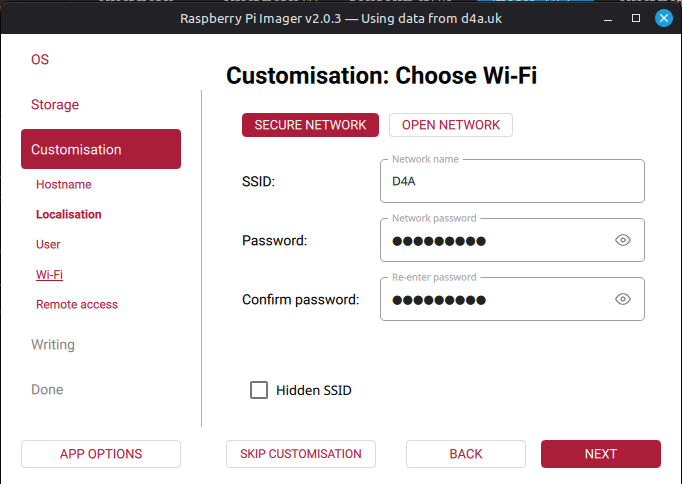Click SKIP CUSTOMISATION button
This screenshot has height=484, width=682.
[x=301, y=454]
